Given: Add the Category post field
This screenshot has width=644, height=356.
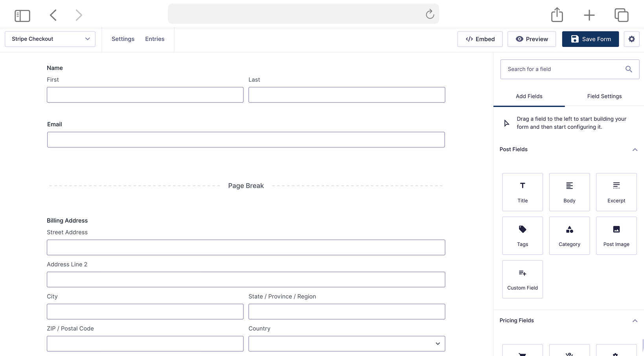Looking at the screenshot, I should [569, 236].
